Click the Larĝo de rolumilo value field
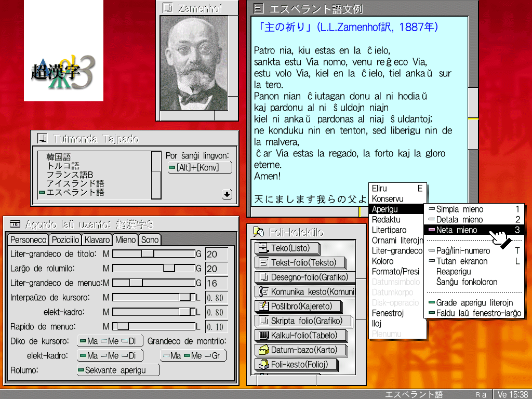 216,269
